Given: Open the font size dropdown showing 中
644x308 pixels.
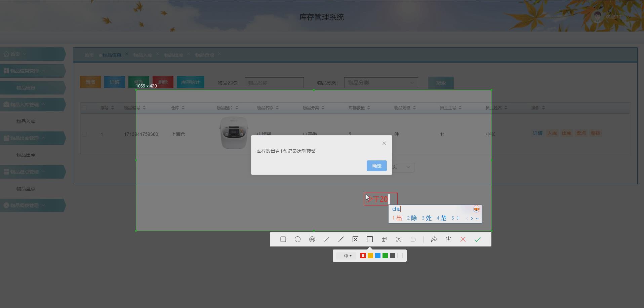Looking at the screenshot, I should [347, 256].
